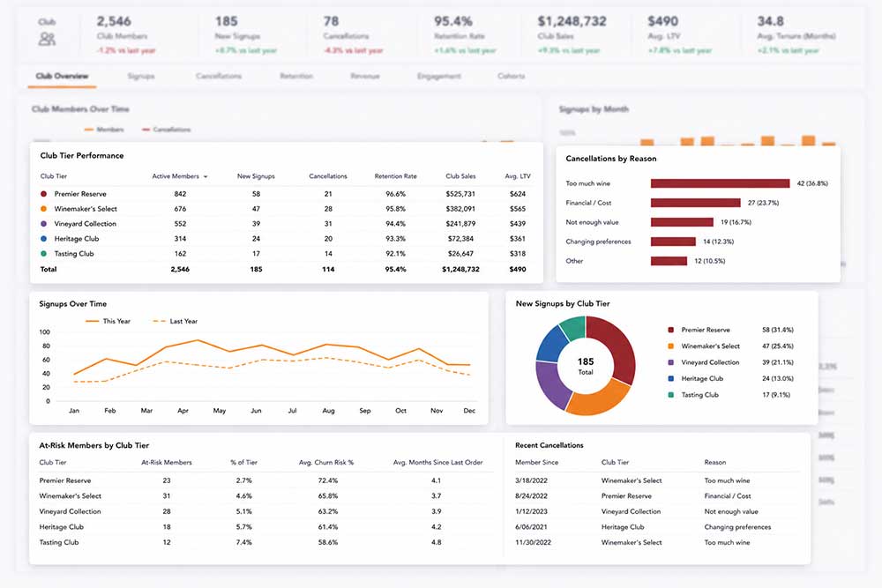Select the Retention tab
Screen dimensions: 882x588
click(296, 76)
